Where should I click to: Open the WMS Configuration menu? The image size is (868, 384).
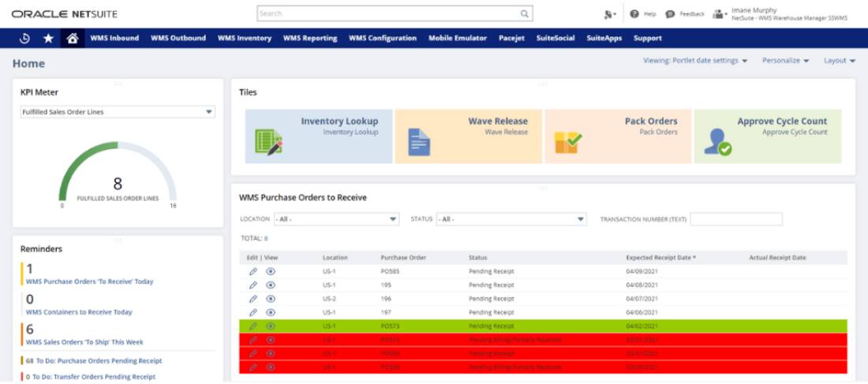tap(383, 38)
